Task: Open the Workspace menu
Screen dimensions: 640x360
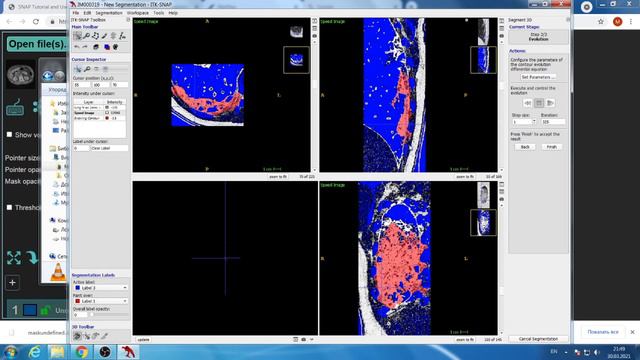Action: pyautogui.click(x=138, y=13)
